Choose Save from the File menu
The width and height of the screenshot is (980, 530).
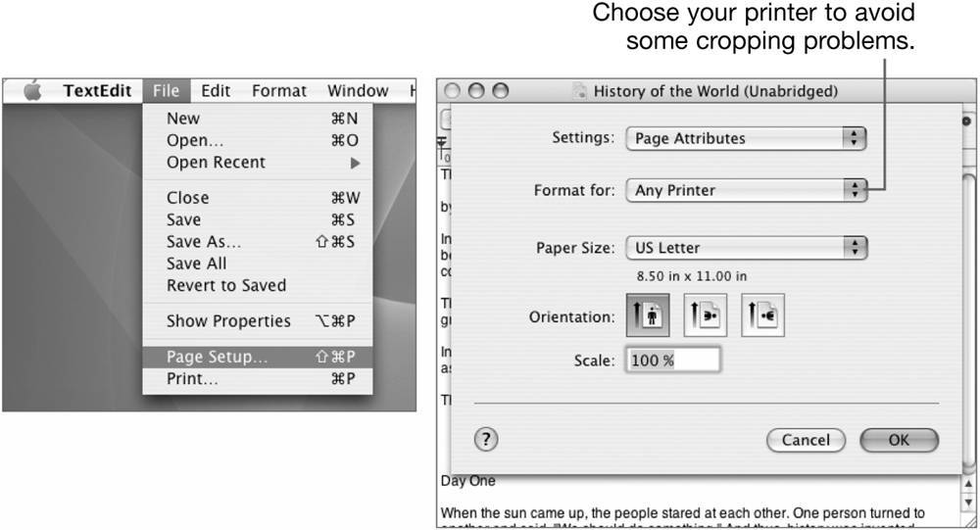point(258,219)
